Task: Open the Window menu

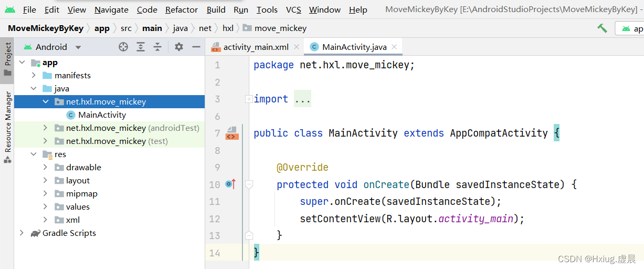Action: pos(324,9)
